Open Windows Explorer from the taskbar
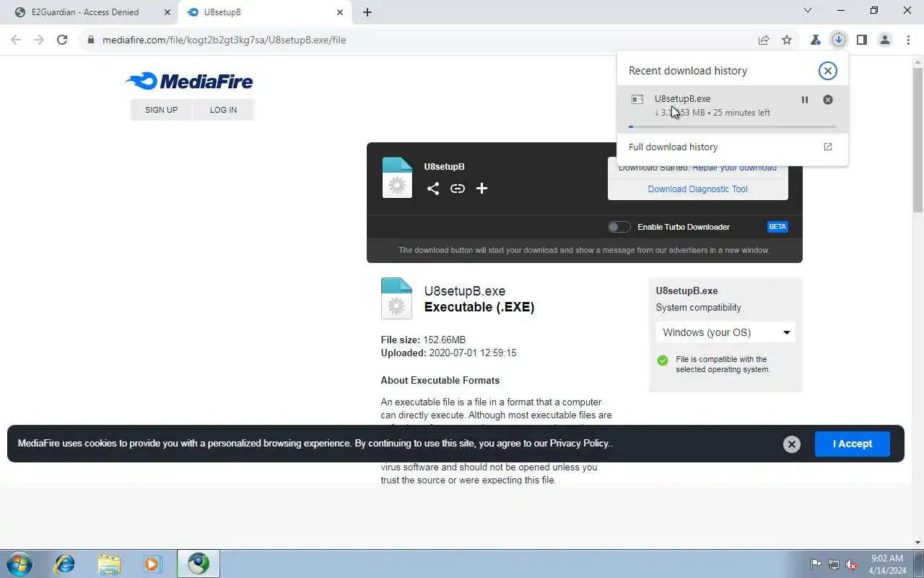The width and height of the screenshot is (924, 578). 109,564
